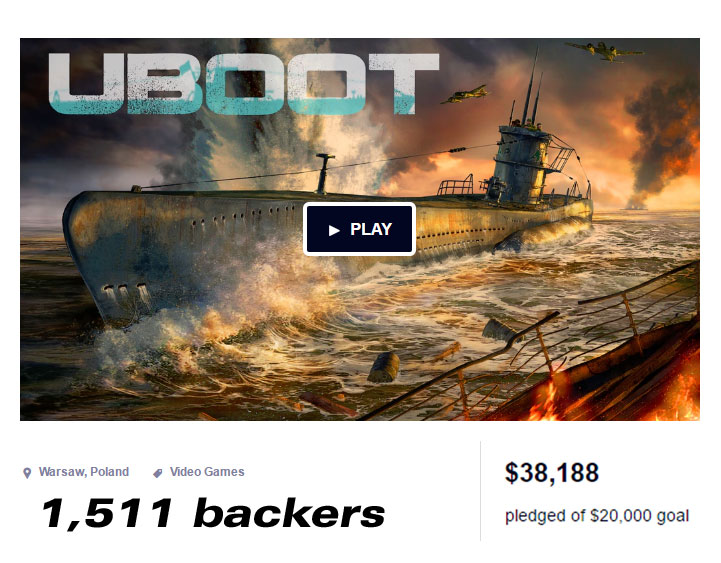Click the category tag icon
This screenshot has height=563, width=721.
coord(158,473)
